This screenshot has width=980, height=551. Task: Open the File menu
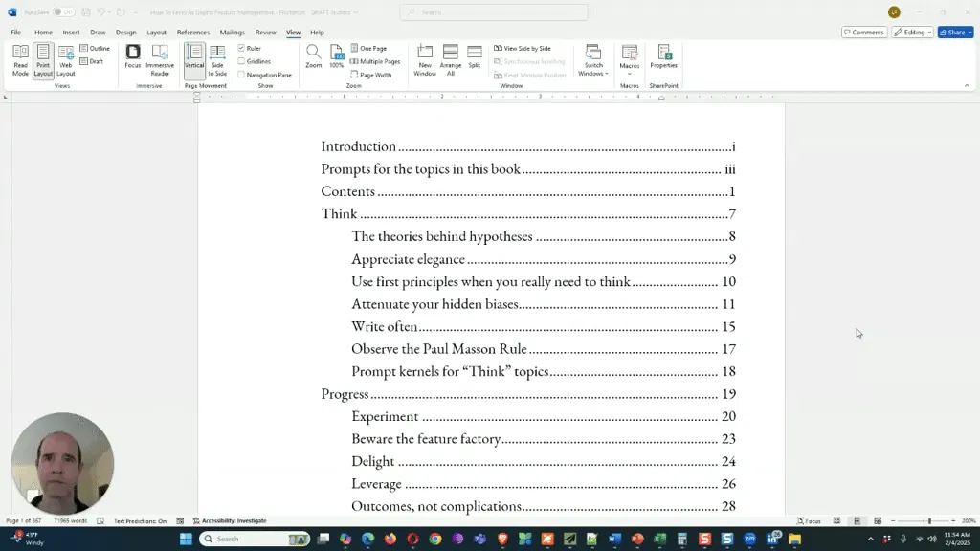15,32
